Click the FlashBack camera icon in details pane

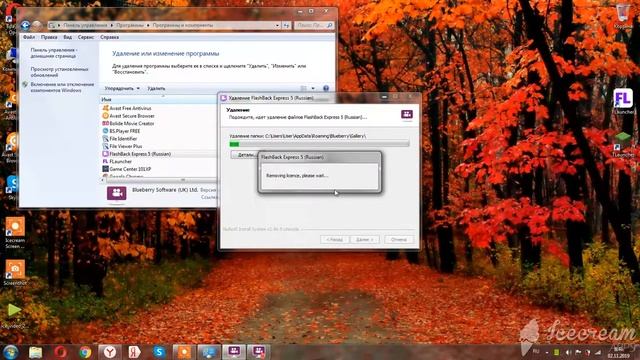[117, 193]
